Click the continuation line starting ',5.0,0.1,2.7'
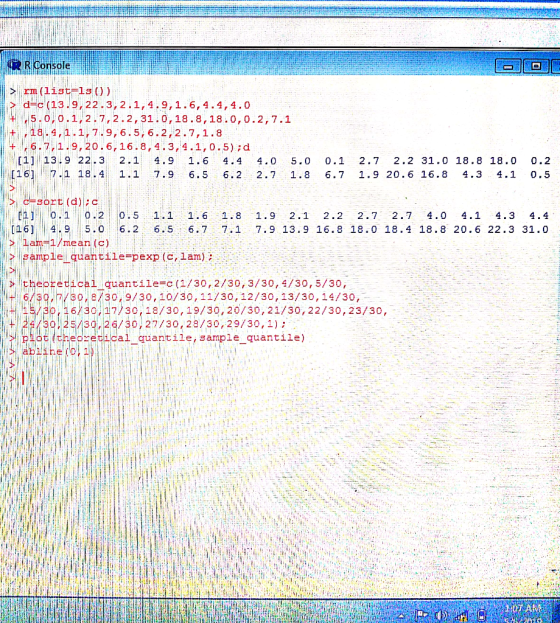The image size is (560, 623). (157, 119)
